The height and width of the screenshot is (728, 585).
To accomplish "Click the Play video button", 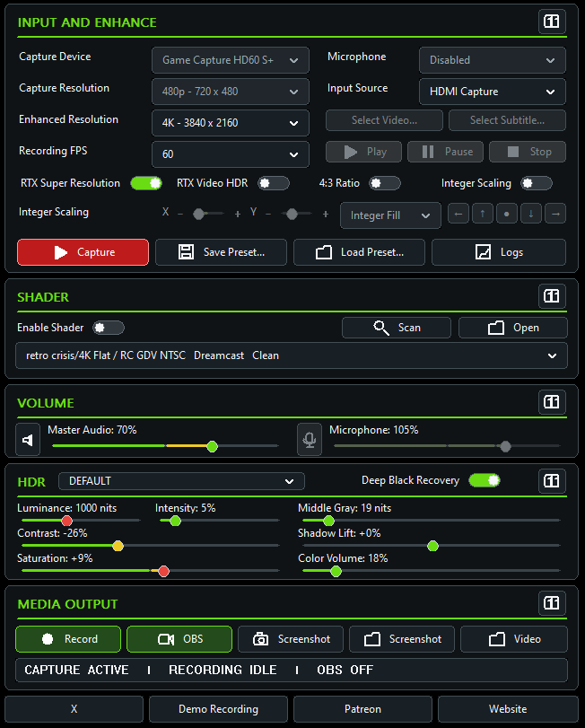I will [363, 152].
